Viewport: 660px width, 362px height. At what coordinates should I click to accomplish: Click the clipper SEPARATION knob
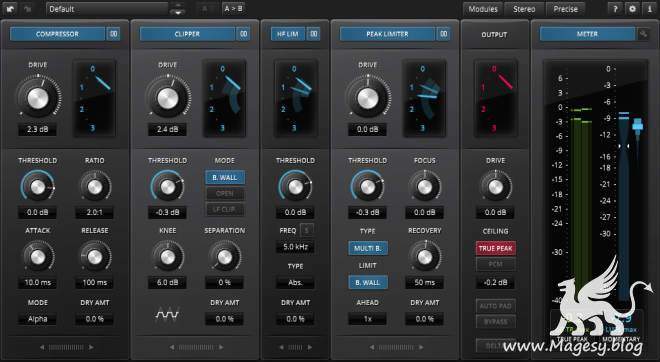[x=225, y=257]
